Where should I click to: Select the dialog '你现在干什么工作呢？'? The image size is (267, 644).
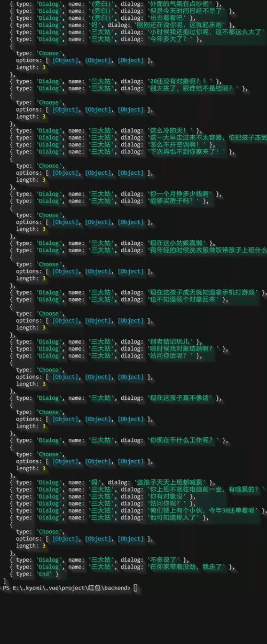click(x=184, y=440)
